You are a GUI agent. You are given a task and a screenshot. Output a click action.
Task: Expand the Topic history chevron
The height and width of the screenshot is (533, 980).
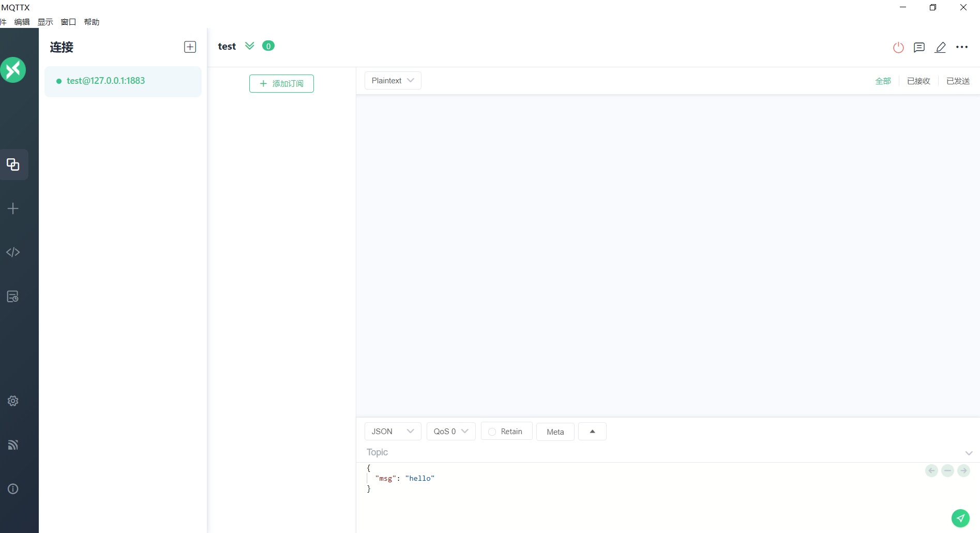point(969,453)
